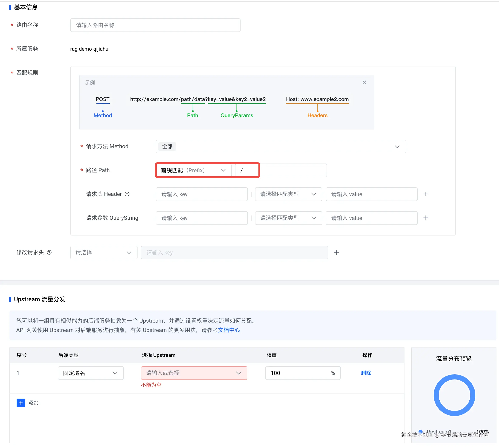Close the 示例 example panel
The height and width of the screenshot is (448, 499).
pyautogui.click(x=364, y=82)
